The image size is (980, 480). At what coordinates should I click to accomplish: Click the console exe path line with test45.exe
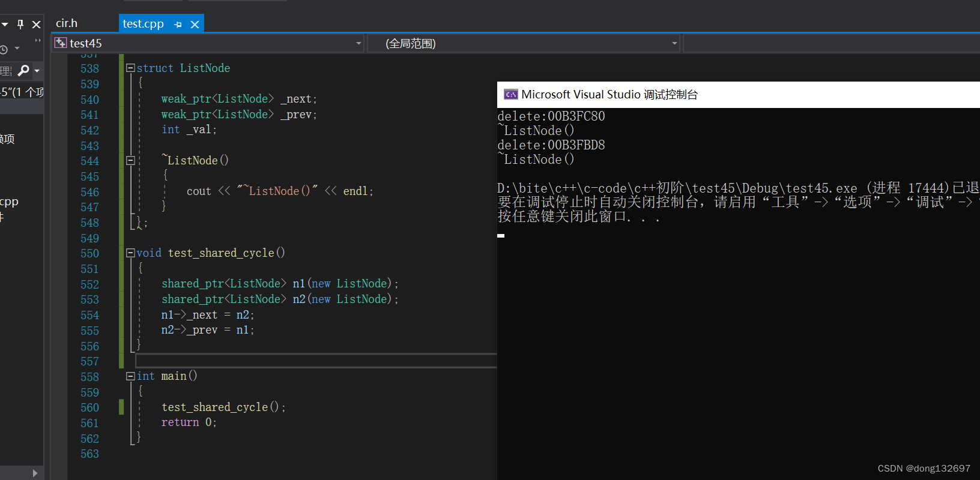[x=739, y=188]
